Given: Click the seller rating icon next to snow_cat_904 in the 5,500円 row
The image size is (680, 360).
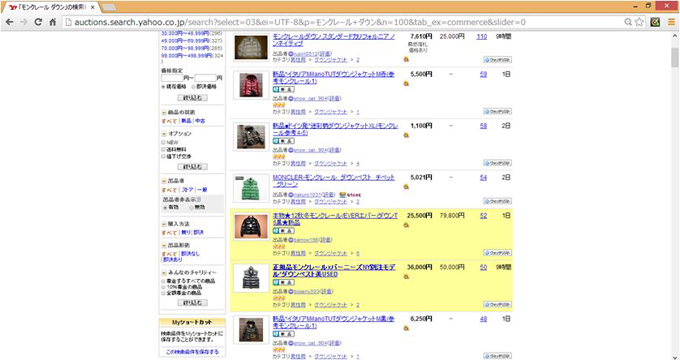Looking at the screenshot, I should pos(291,98).
